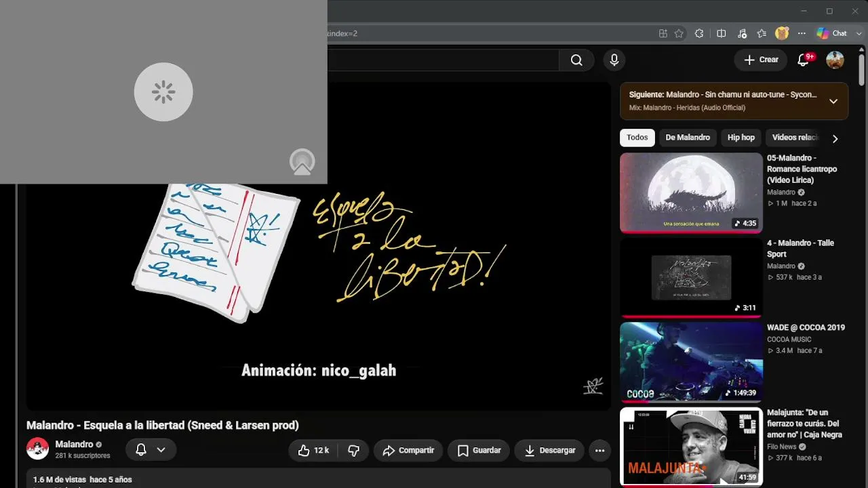868x488 pixels.
Task: Click the loading spinner in the overlay
Action: pyautogui.click(x=163, y=92)
